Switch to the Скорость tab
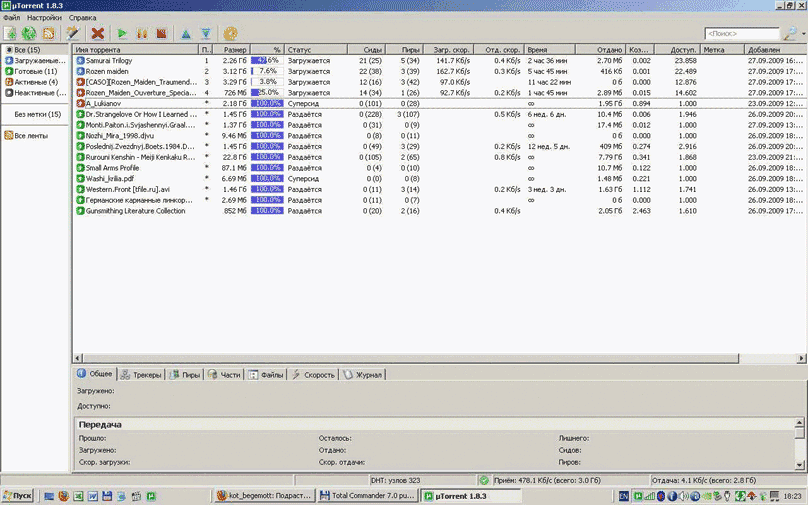Image resolution: width=808 pixels, height=505 pixels. [313, 375]
